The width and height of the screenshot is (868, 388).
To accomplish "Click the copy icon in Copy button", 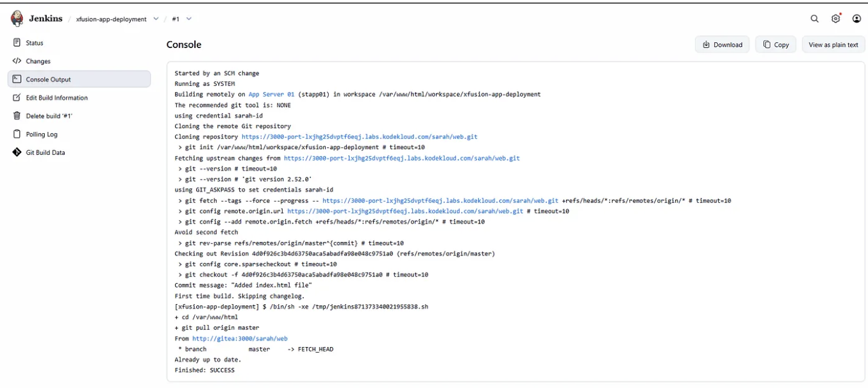I will [x=767, y=45].
